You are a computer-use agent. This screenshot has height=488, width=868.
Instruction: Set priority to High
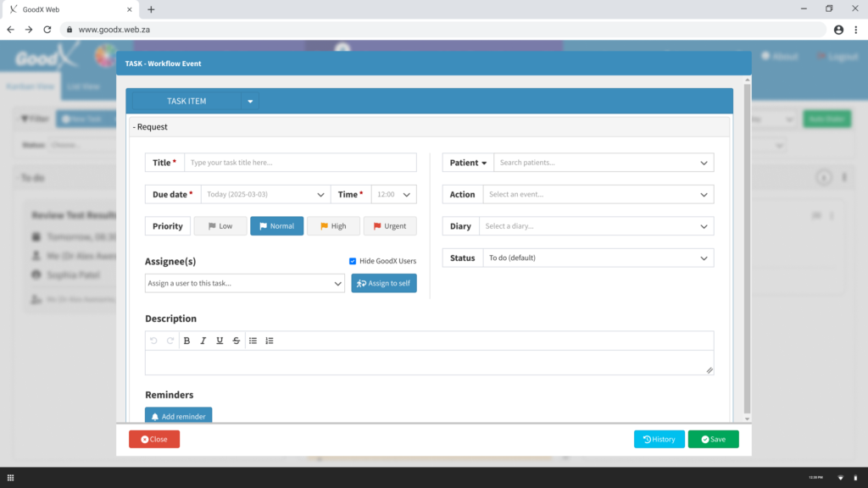333,226
